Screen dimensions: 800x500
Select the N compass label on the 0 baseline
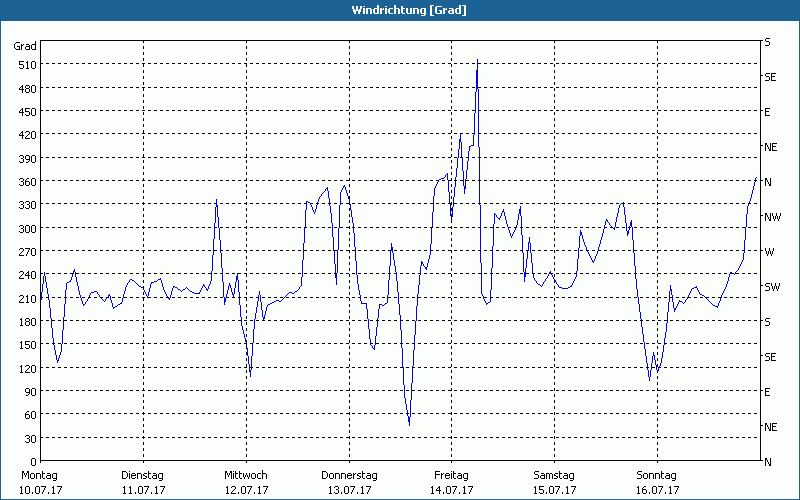tap(768, 462)
